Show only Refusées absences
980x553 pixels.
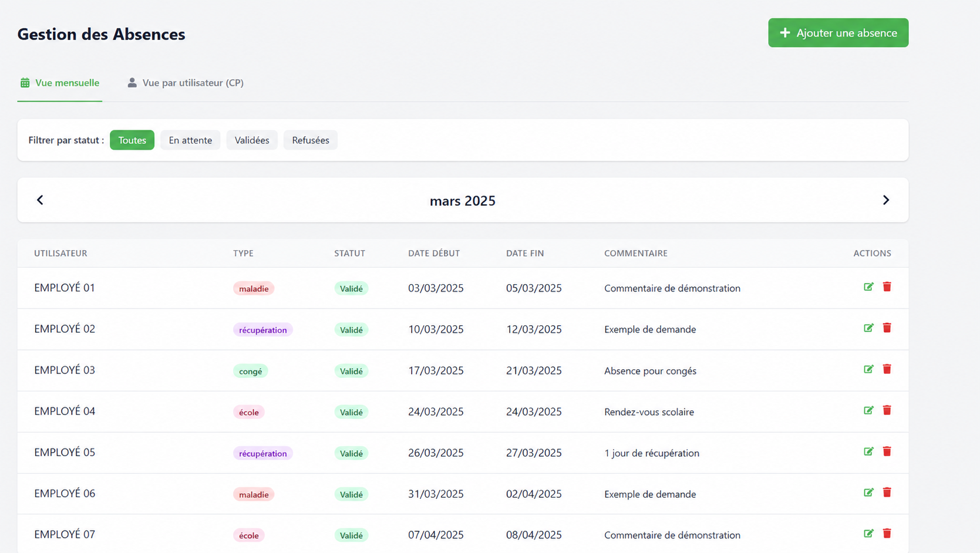pyautogui.click(x=311, y=140)
